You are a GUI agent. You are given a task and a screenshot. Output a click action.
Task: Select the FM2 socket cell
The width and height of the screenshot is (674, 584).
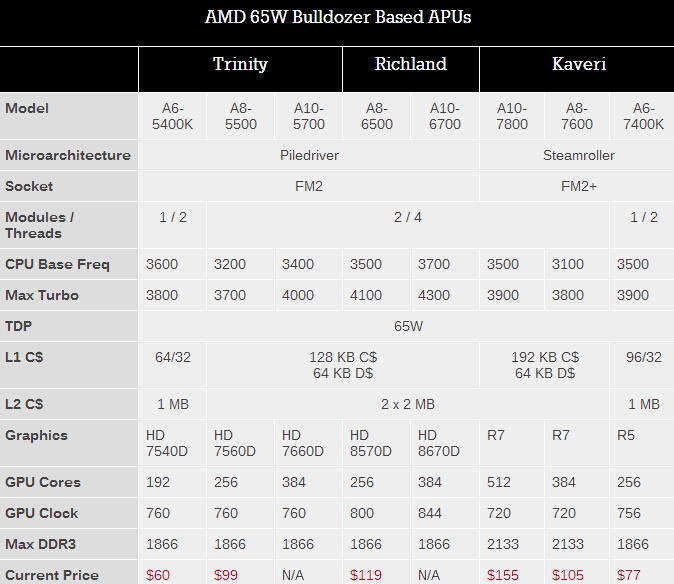tap(309, 186)
